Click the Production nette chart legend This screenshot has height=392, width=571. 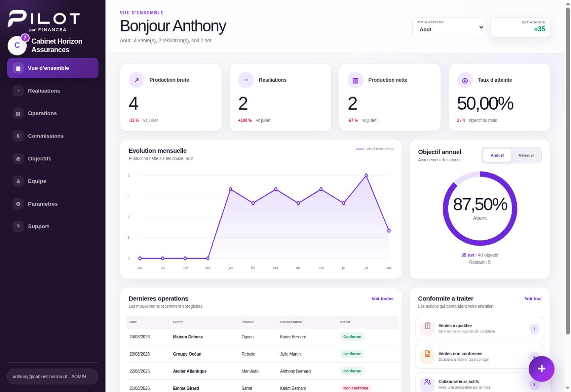(x=374, y=149)
